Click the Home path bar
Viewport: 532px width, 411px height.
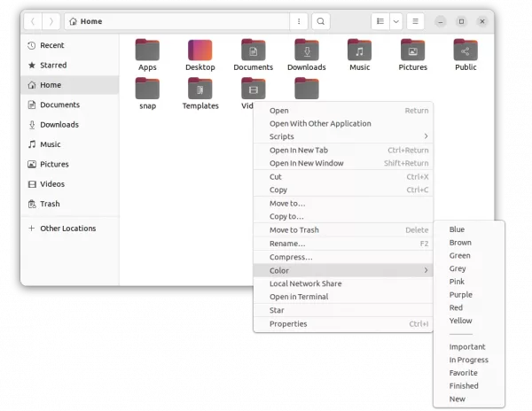pos(176,21)
